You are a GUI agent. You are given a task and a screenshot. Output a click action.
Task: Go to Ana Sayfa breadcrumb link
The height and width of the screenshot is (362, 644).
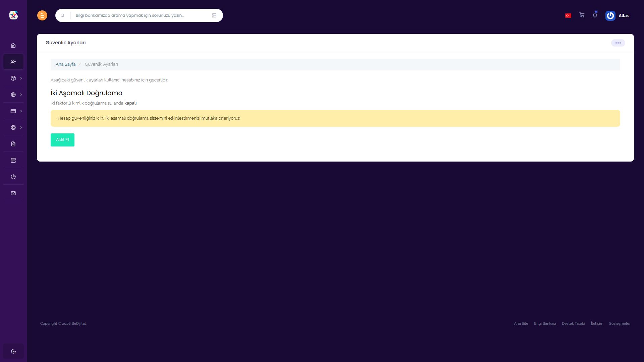65,64
